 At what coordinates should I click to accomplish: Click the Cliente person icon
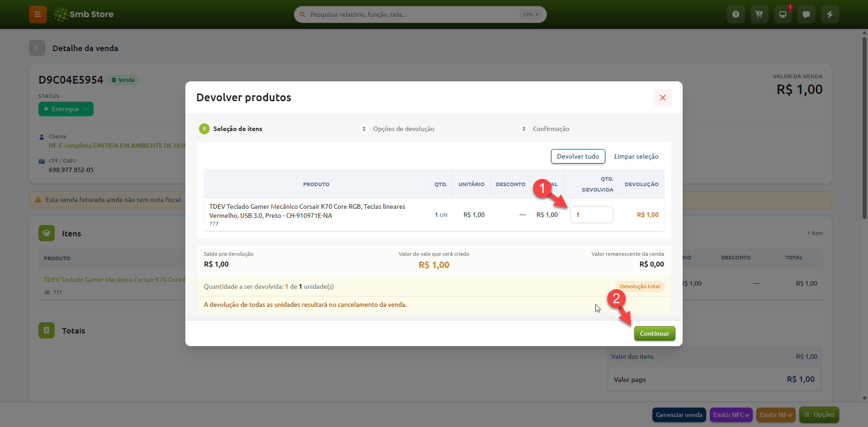tap(42, 136)
